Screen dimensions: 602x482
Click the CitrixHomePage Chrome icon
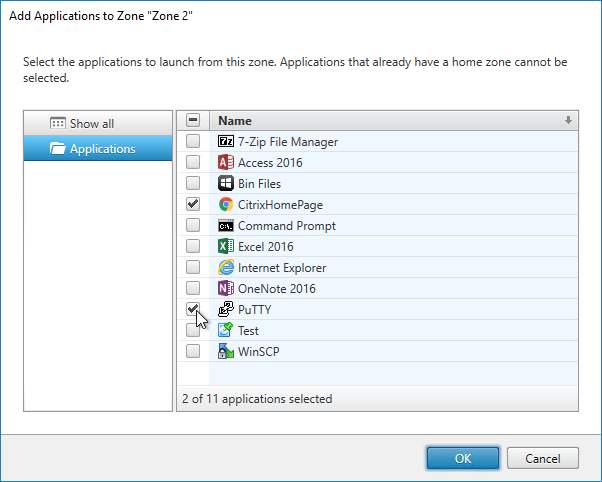(226, 204)
